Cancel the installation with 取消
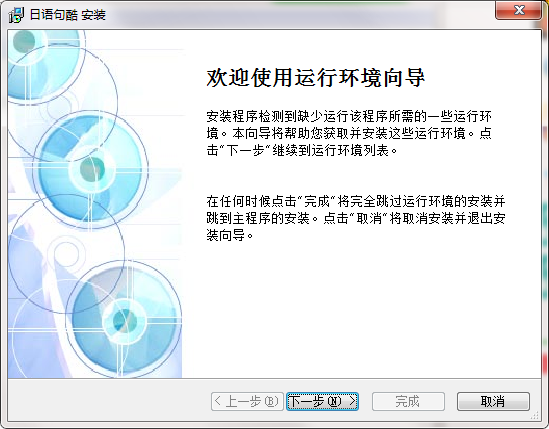 pos(493,401)
